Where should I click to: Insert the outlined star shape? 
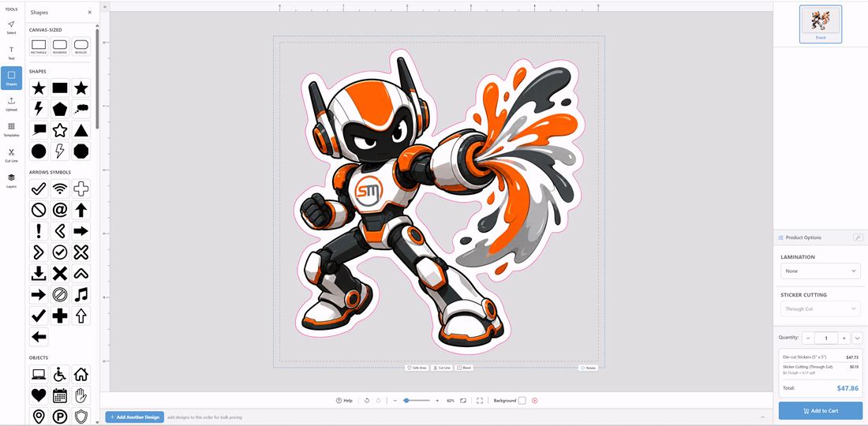tap(60, 130)
